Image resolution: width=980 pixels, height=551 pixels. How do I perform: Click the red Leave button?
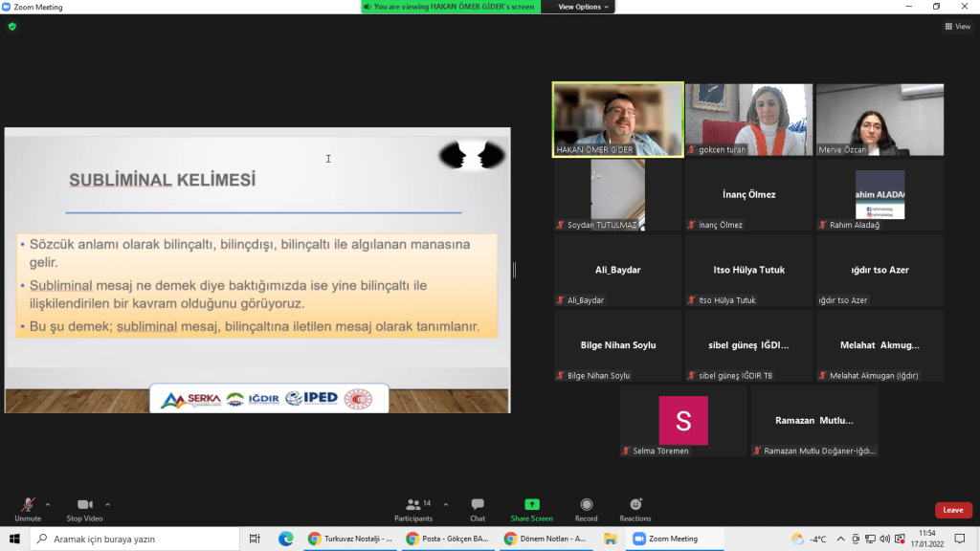[952, 510]
